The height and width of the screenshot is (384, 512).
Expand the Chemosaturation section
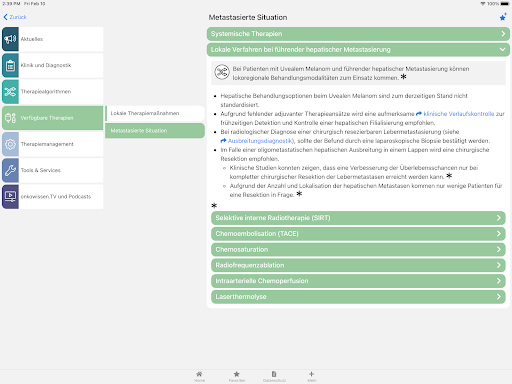[358, 249]
